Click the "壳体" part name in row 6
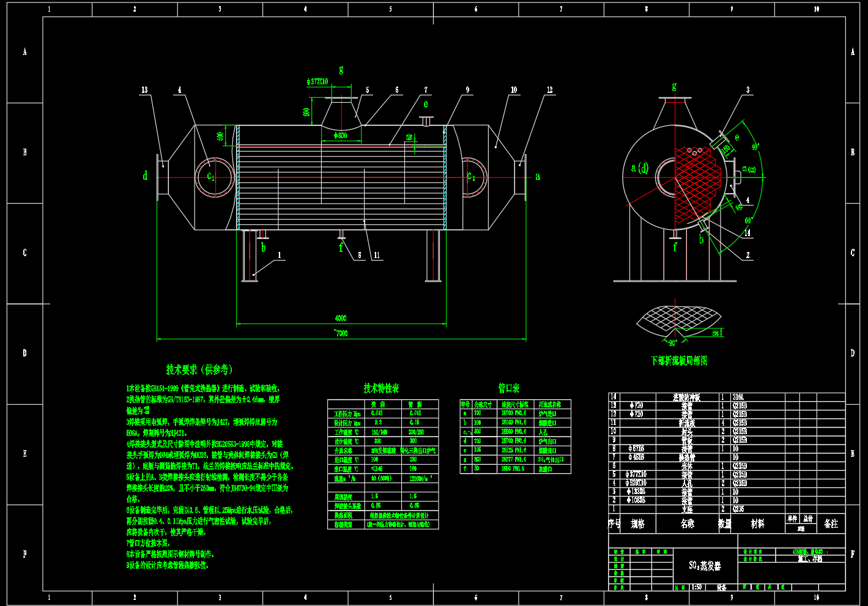868x606 pixels. [687, 466]
